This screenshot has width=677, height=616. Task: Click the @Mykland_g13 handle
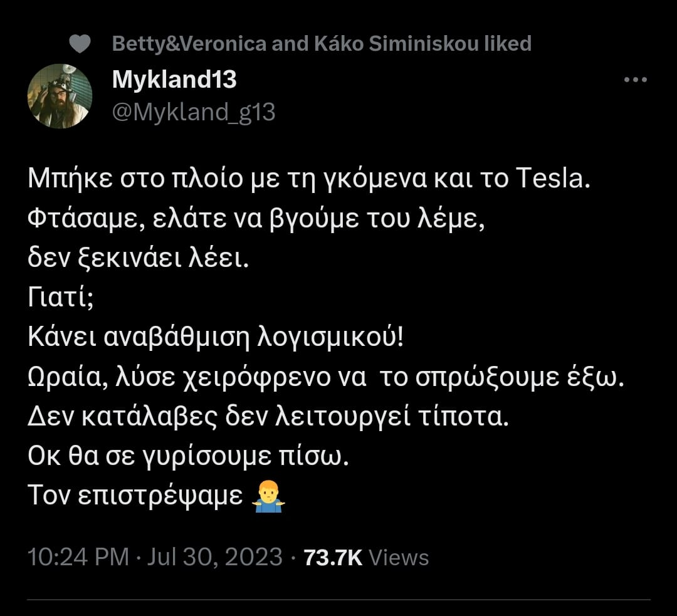[193, 112]
